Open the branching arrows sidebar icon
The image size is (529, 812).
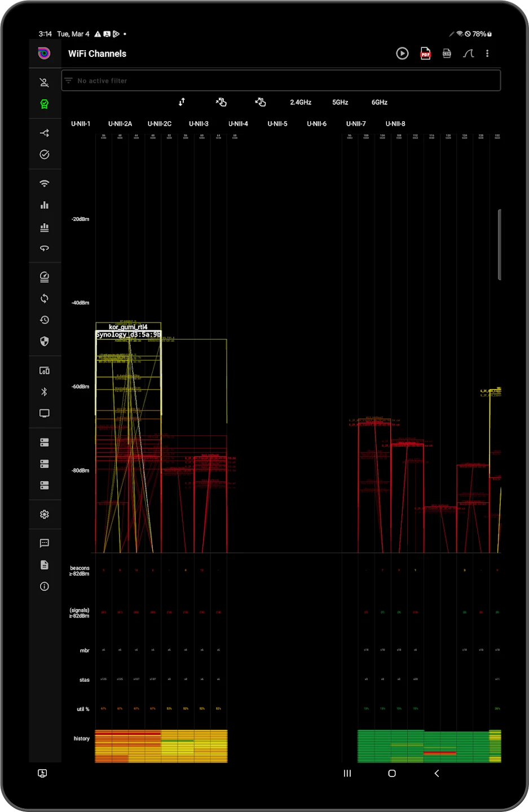(x=45, y=133)
